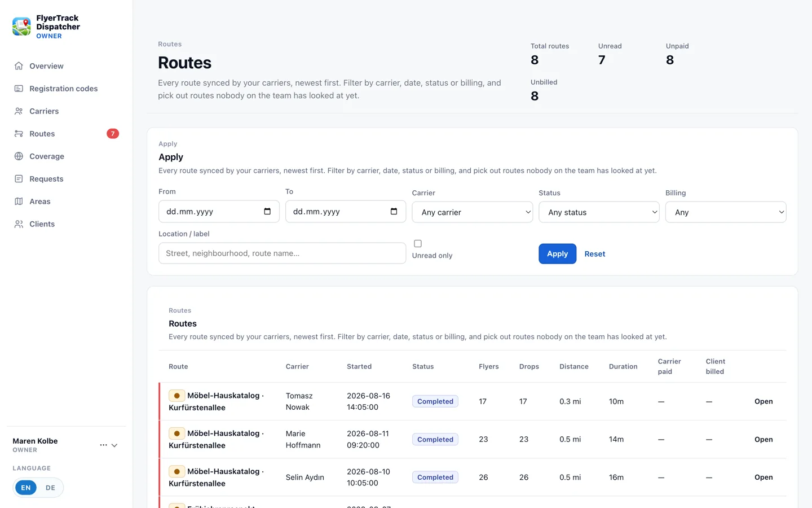Switch language to DE
This screenshot has height=508, width=812.
tap(51, 488)
